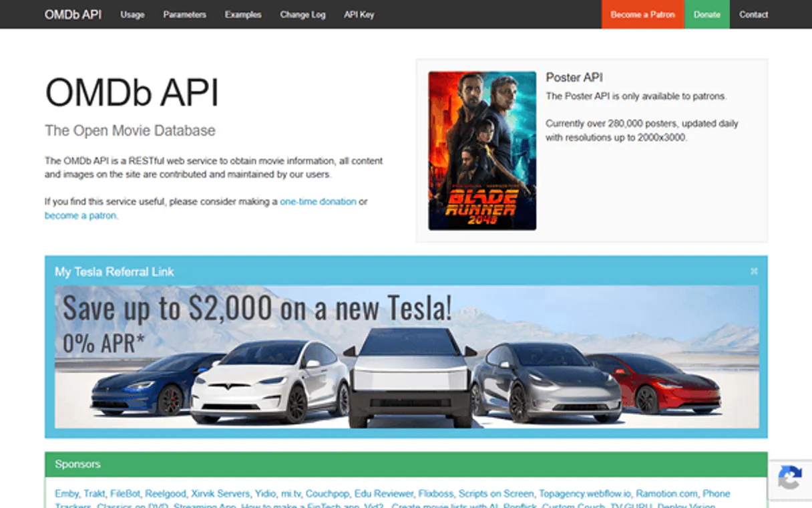This screenshot has width=812, height=508.
Task: Go to the Parameters section
Action: point(184,15)
